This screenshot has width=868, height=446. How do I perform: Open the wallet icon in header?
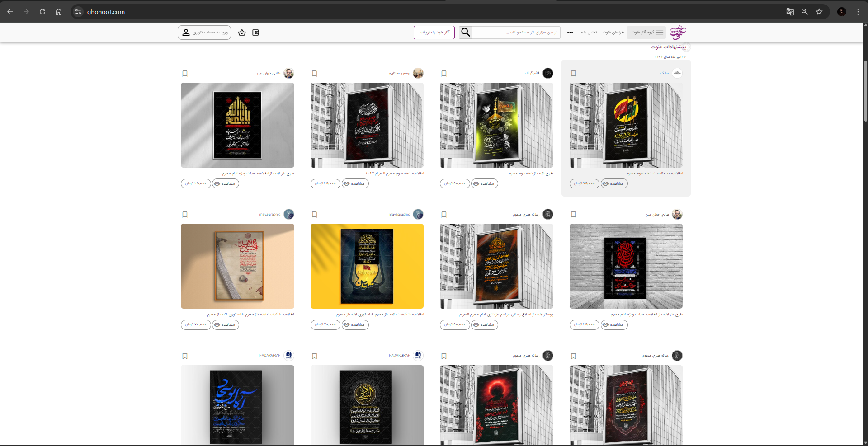click(255, 33)
